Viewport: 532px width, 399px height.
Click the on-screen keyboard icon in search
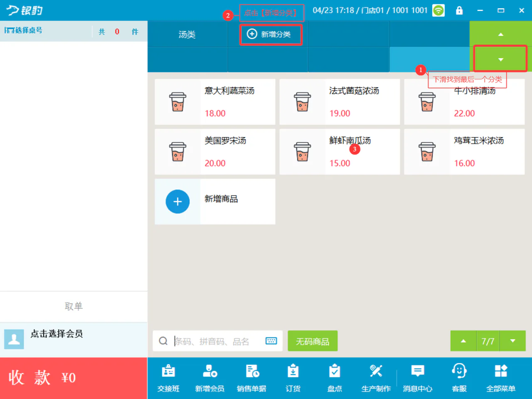271,341
